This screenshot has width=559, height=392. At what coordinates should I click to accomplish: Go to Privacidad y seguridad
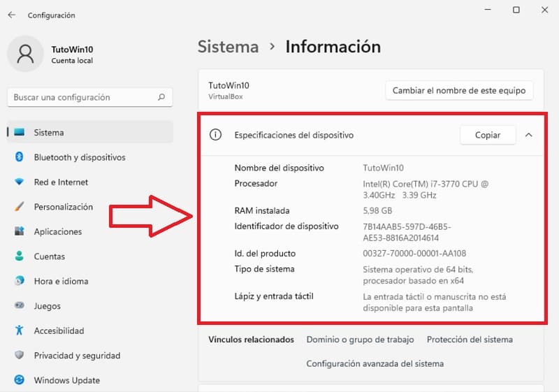(x=90, y=355)
